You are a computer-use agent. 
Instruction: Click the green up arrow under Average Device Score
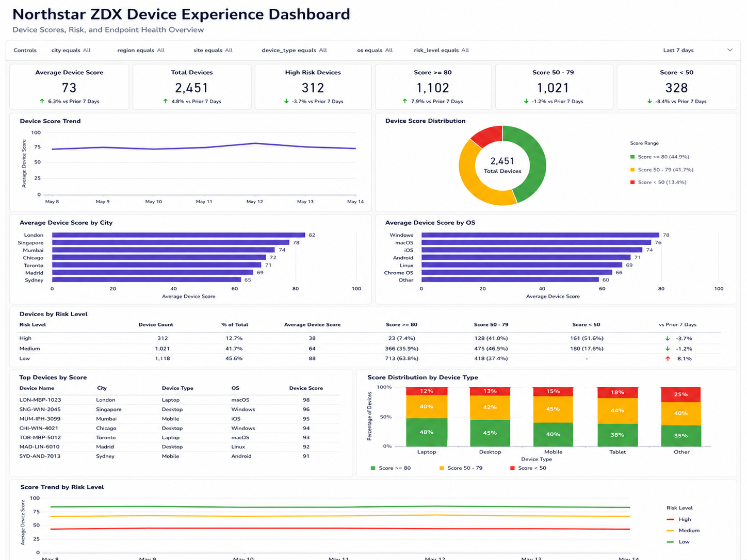(42, 101)
